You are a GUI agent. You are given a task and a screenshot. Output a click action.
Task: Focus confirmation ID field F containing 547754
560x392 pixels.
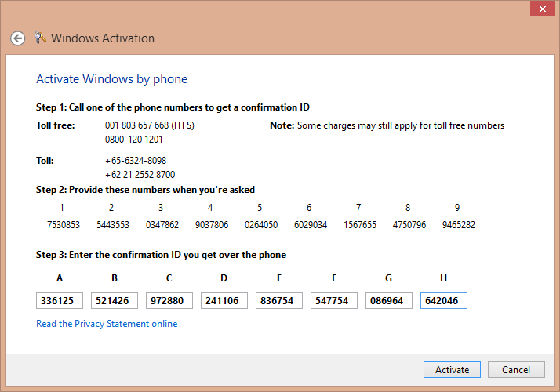coord(334,300)
